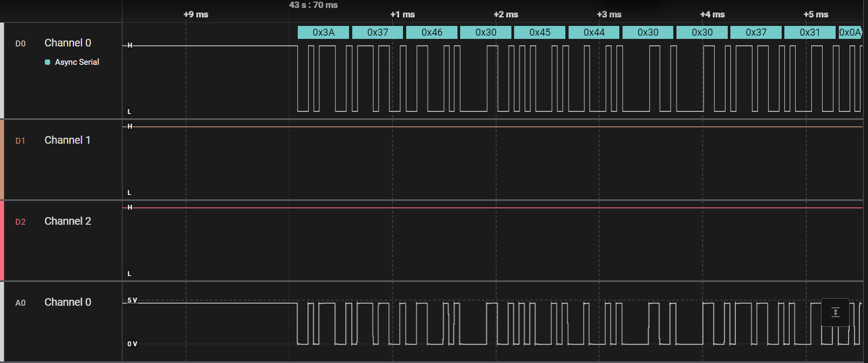Click the 0x45 decoded frame
The width and height of the screenshot is (868, 363).
(539, 32)
